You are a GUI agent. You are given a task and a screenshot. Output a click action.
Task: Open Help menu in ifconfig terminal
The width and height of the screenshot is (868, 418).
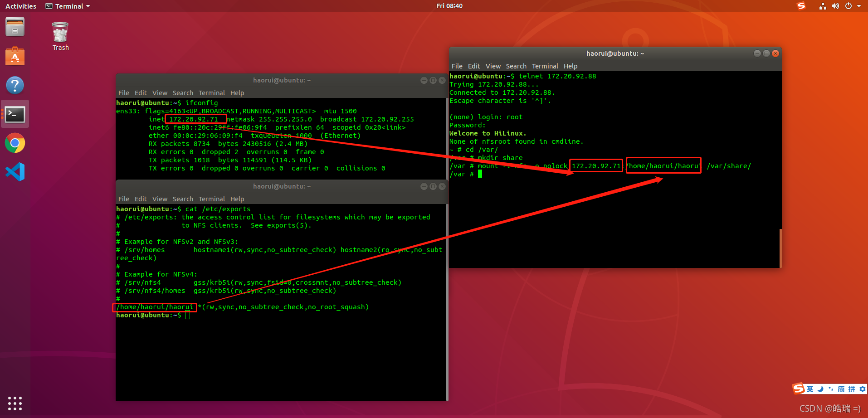coord(237,93)
